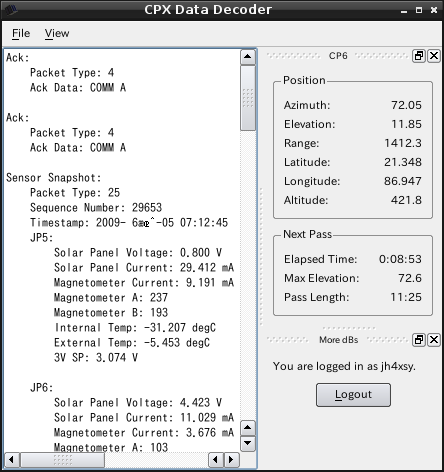Image resolution: width=444 pixels, height=472 pixels.
Task: Click the 'Sequence Number: 29653' line
Action: pyautogui.click(x=96, y=208)
